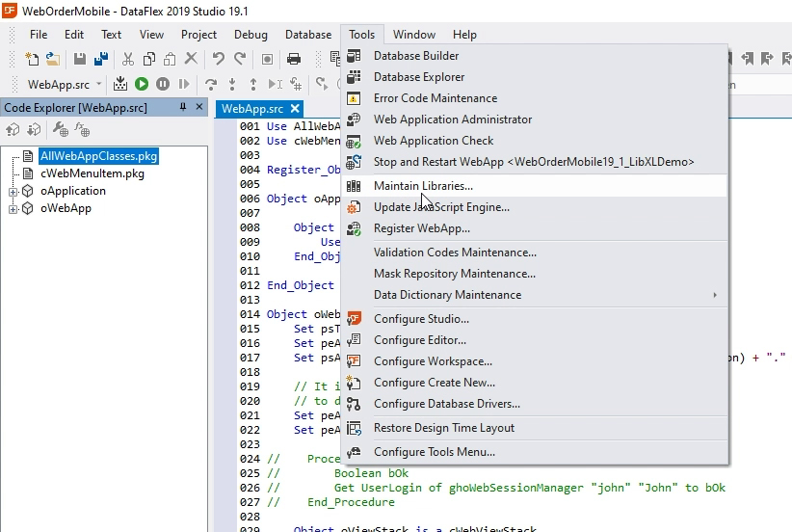Click the Print icon in toolbar
The width and height of the screenshot is (792, 532).
[x=294, y=60]
